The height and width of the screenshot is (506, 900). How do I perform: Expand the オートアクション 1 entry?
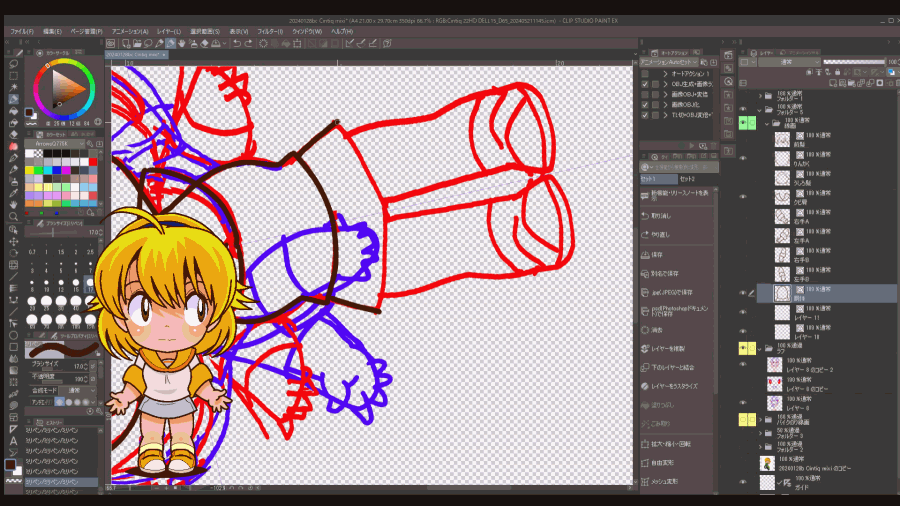[666, 74]
